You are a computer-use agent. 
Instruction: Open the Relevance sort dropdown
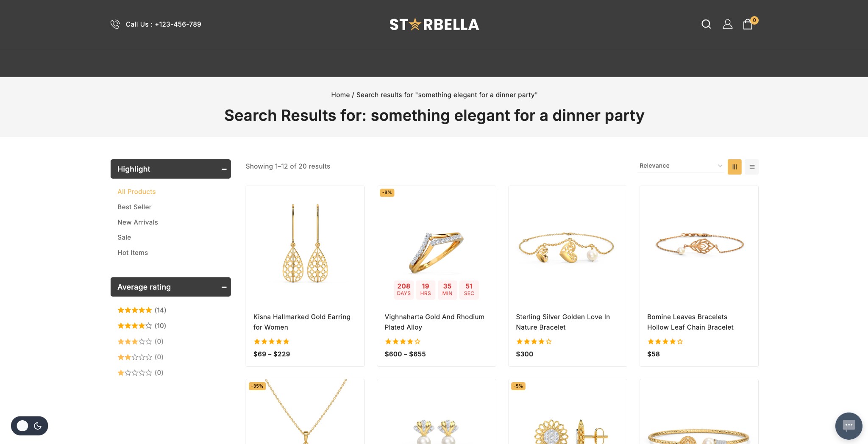680,166
